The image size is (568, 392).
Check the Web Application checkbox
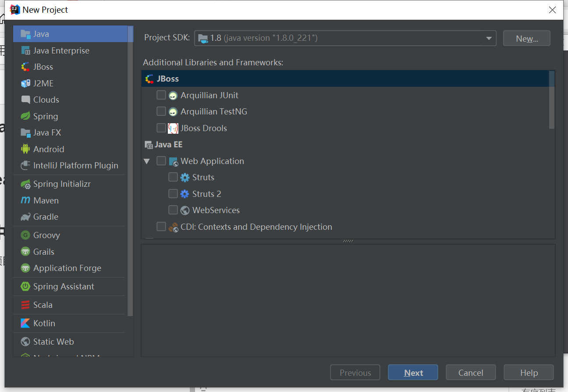pyautogui.click(x=161, y=161)
